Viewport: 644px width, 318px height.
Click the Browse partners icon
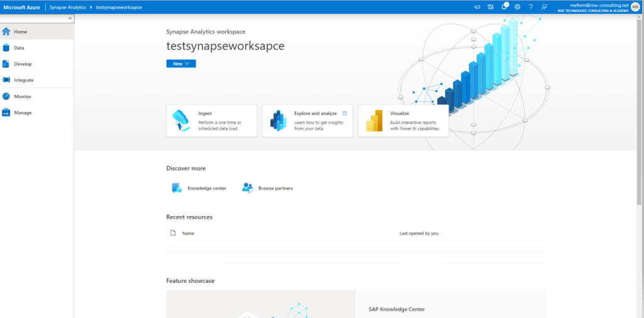click(247, 188)
